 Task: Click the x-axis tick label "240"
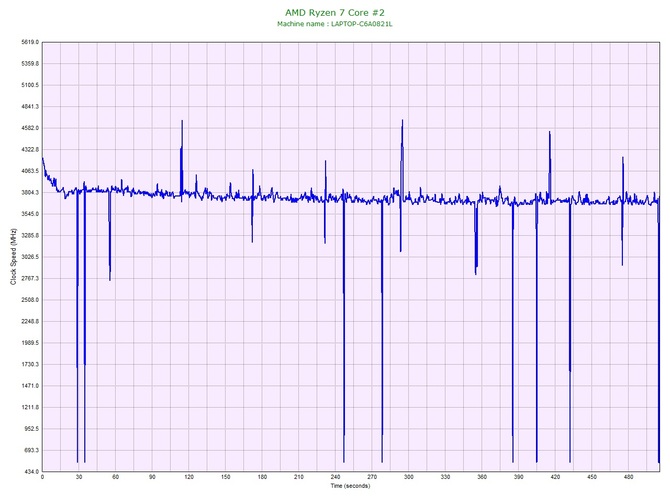[x=335, y=477]
